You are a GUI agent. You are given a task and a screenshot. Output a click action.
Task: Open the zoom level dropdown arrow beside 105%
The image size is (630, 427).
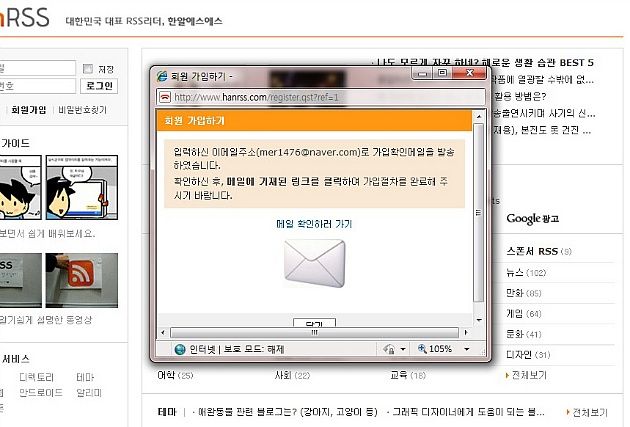466,349
